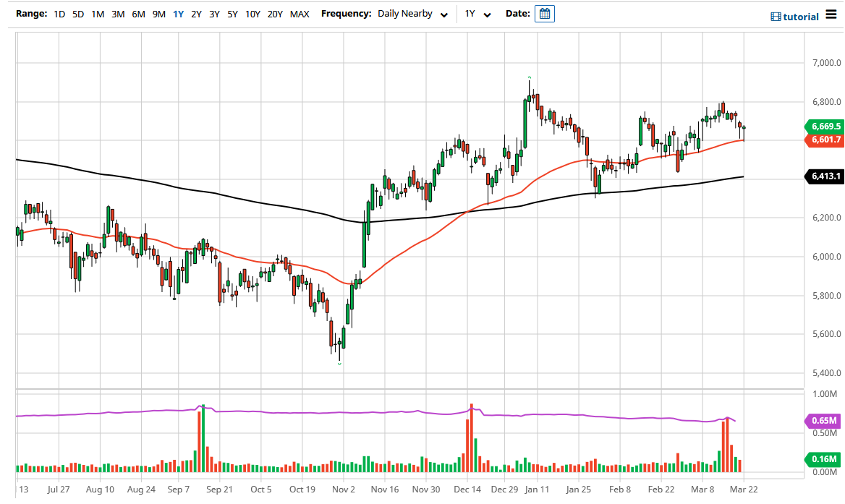Open the hamburger menu icon
This screenshot has height=504, width=845.
point(831,14)
